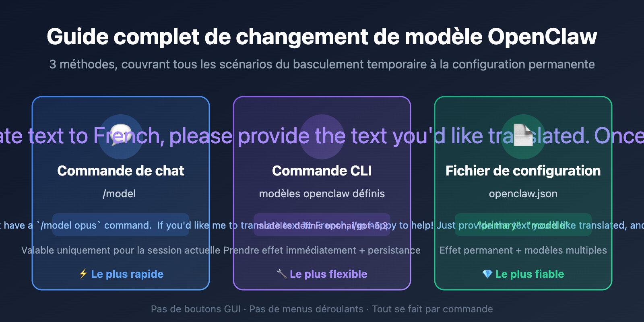Click the "openclaw.json" file name
The height and width of the screenshot is (322, 644).
click(523, 194)
